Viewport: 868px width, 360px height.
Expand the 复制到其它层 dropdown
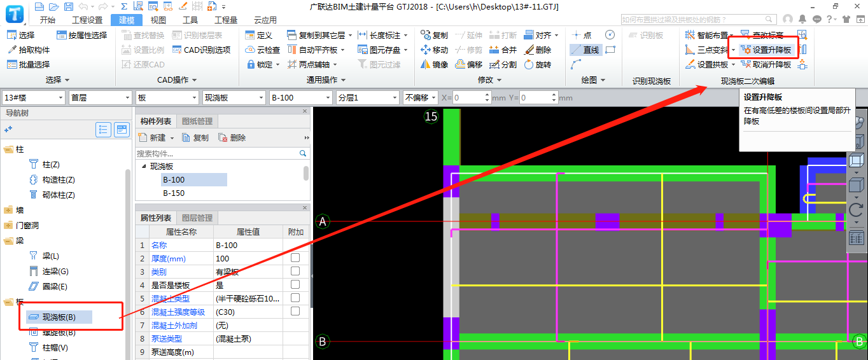click(351, 35)
